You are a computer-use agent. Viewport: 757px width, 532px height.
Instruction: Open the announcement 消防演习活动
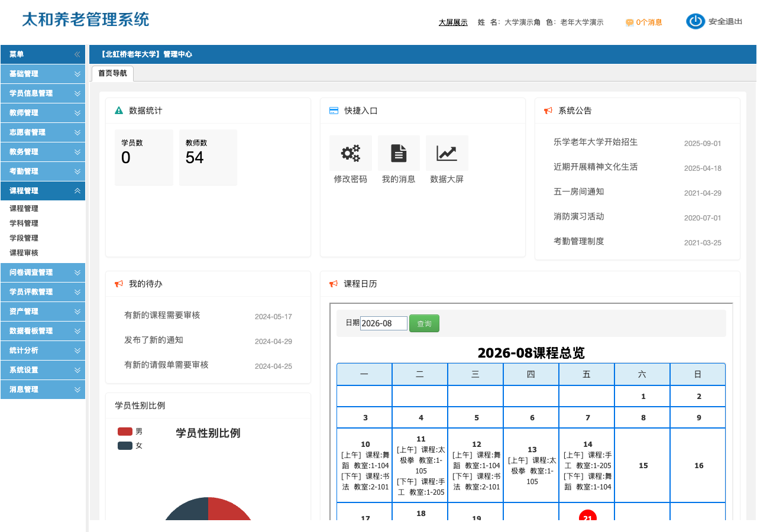[x=578, y=216]
